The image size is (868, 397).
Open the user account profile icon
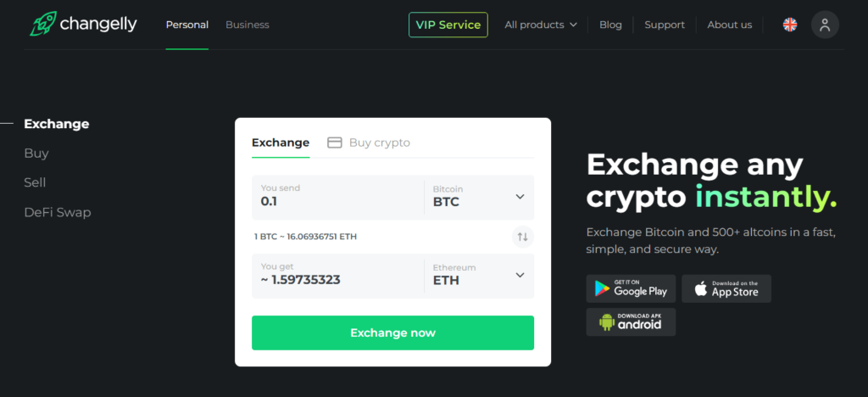click(825, 25)
